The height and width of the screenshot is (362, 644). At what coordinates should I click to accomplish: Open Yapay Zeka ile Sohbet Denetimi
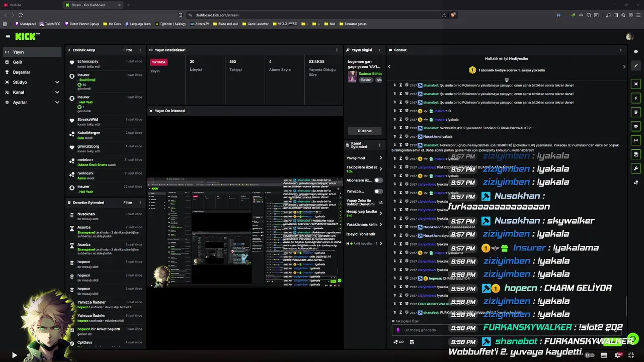(364, 202)
